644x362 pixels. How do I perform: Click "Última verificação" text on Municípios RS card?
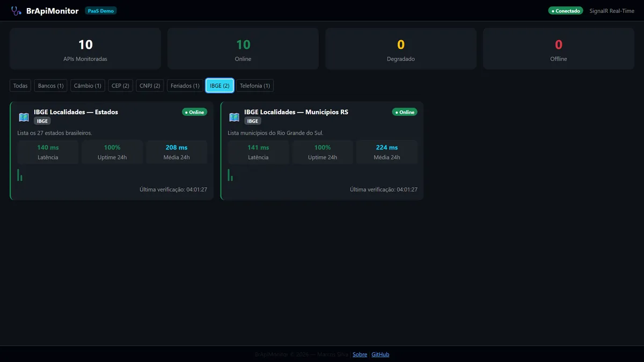pyautogui.click(x=384, y=189)
